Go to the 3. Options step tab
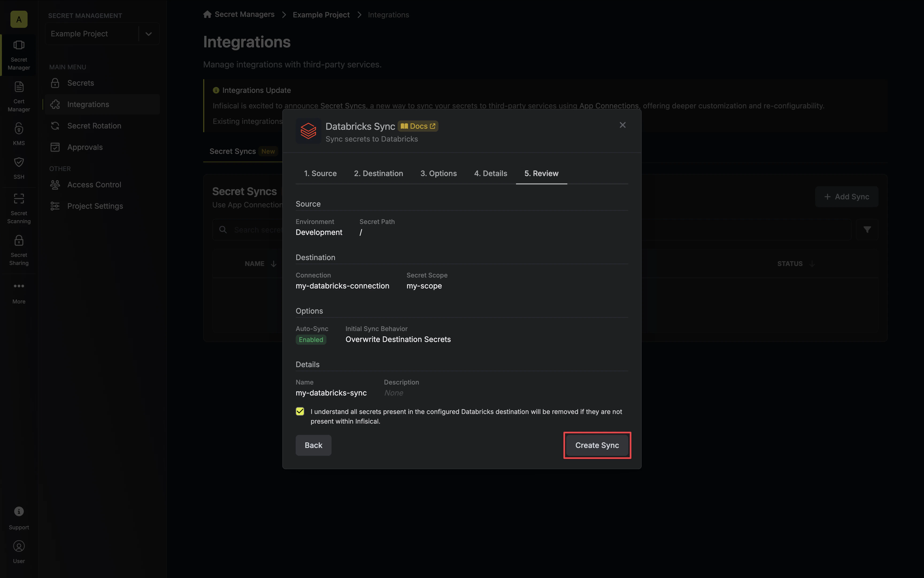Image resolution: width=924 pixels, height=578 pixels. click(x=438, y=174)
